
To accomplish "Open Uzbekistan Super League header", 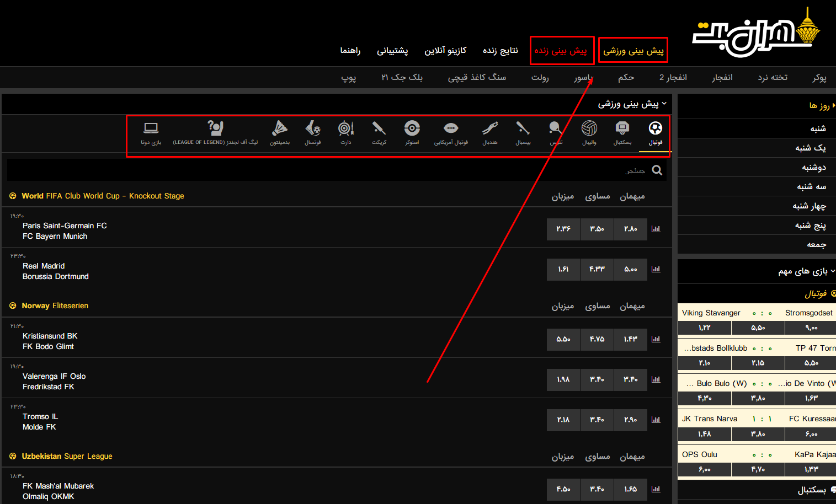I will click(67, 456).
